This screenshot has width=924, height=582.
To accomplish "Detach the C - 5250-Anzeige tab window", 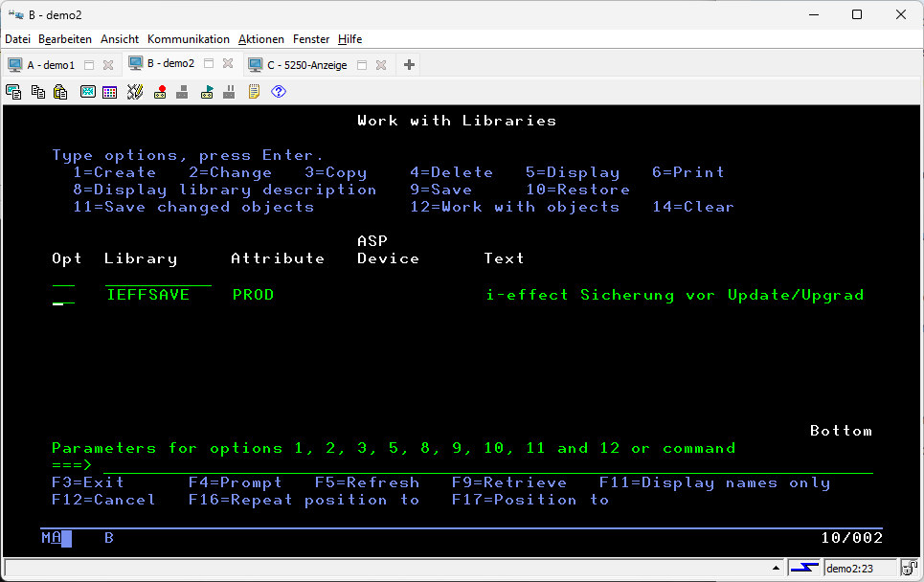I will pos(359,65).
